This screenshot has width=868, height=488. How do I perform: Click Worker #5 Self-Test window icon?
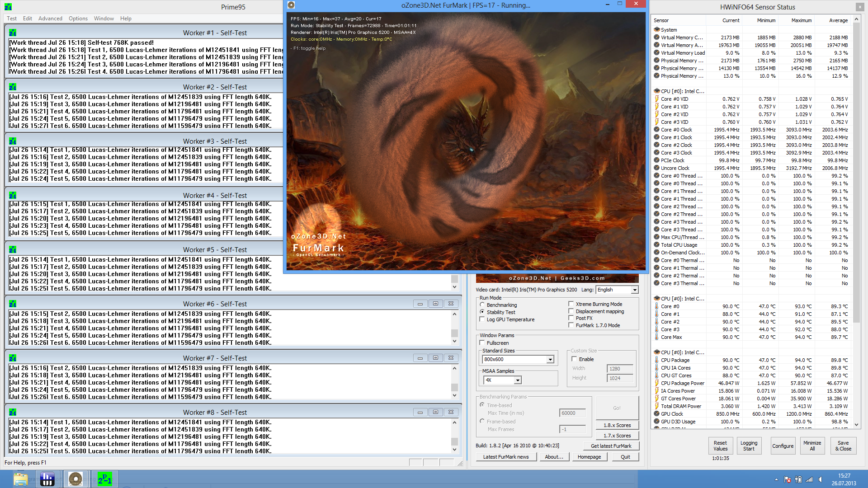point(13,249)
